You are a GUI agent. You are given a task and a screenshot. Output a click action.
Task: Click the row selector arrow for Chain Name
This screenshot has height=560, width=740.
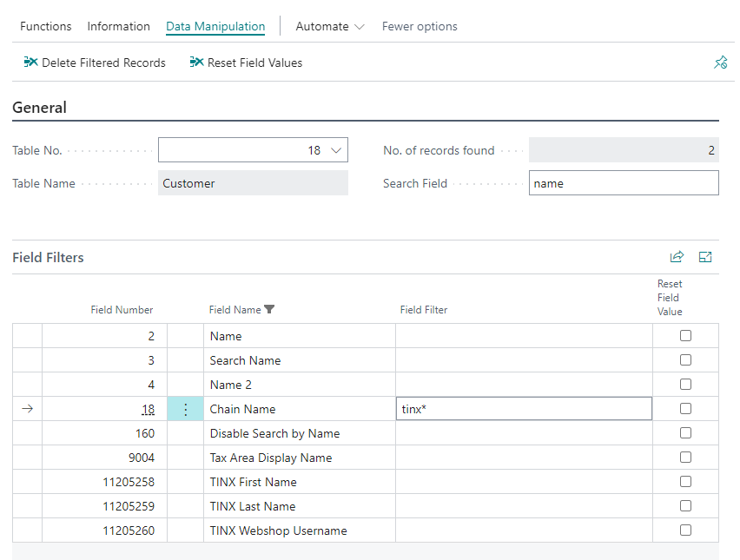tap(27, 409)
